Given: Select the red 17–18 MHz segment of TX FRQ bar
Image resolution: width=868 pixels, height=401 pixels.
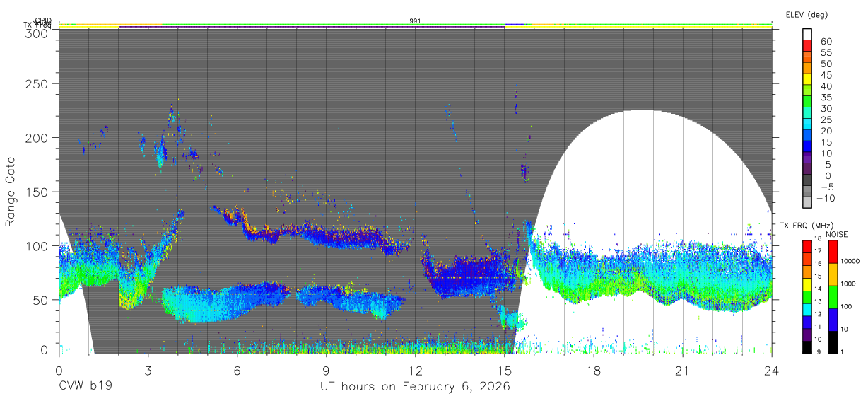Looking at the screenshot, I should tap(807, 246).
